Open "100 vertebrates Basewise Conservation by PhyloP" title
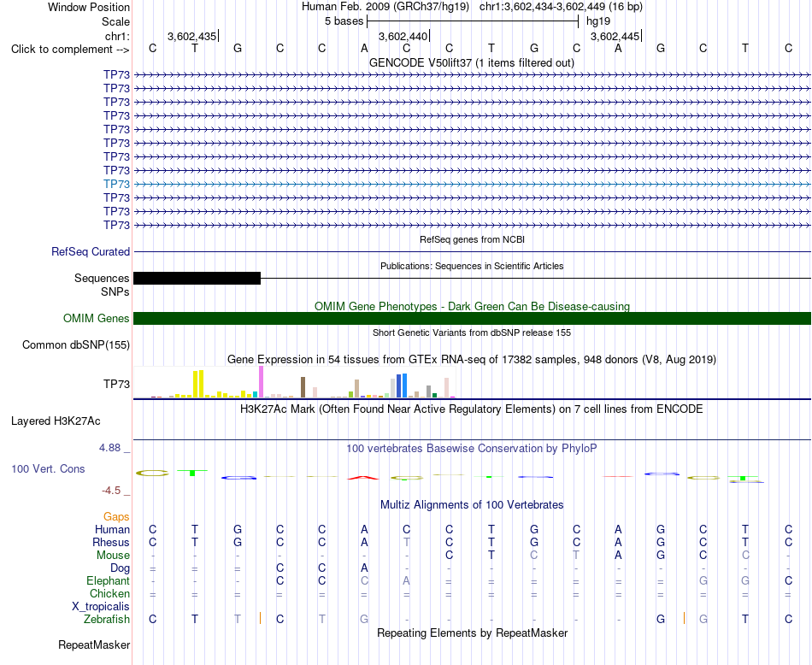This screenshot has height=665, width=812. [x=472, y=449]
